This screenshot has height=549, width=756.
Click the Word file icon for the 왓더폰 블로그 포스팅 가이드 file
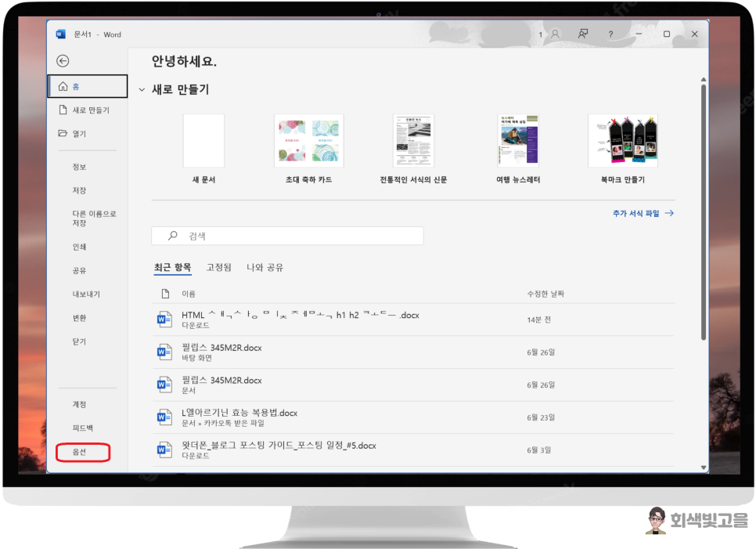pos(164,450)
